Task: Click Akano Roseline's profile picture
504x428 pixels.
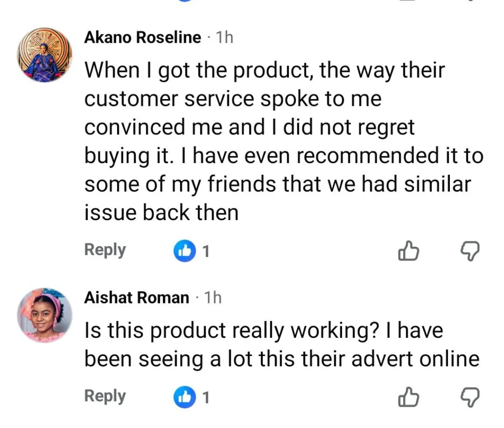Action: 45,55
